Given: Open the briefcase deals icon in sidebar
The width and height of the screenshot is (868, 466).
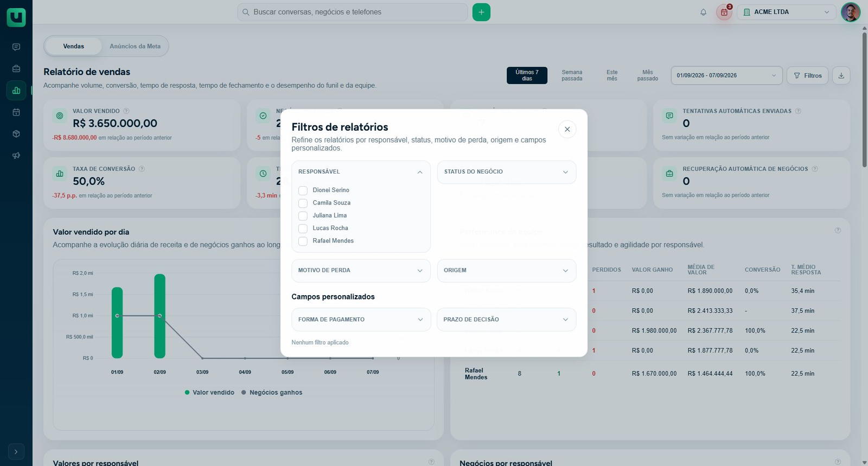Looking at the screenshot, I should 16,69.
